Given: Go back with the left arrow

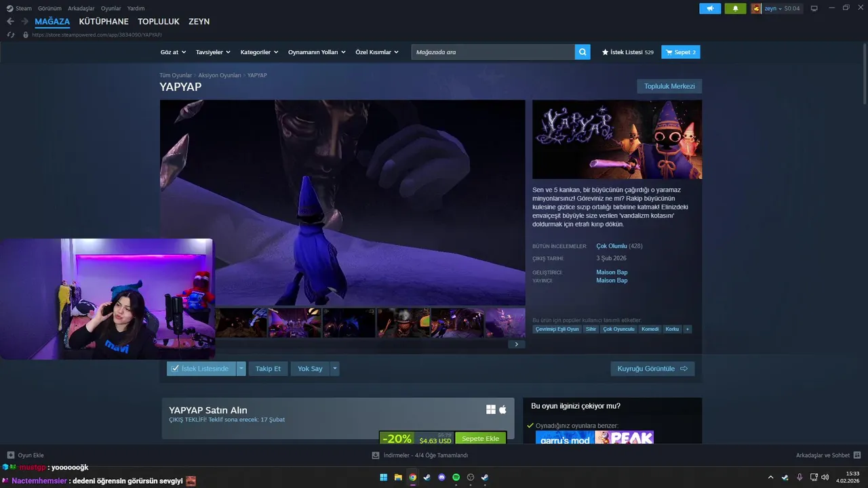Looking at the screenshot, I should 10,22.
